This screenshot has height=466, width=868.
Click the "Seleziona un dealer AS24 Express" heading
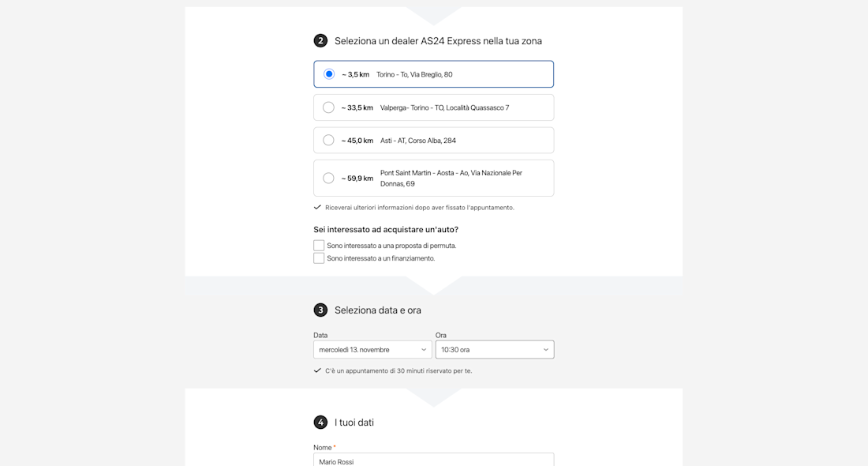[x=438, y=41]
